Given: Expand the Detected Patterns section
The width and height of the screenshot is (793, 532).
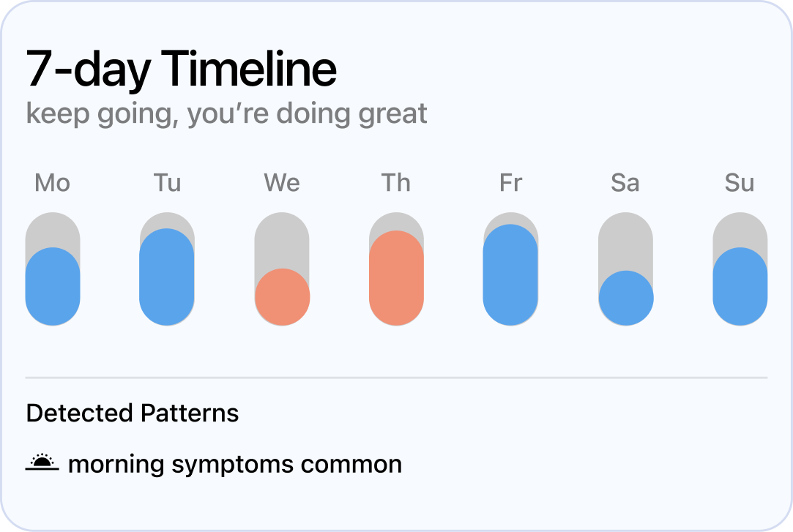Looking at the screenshot, I should click(132, 413).
